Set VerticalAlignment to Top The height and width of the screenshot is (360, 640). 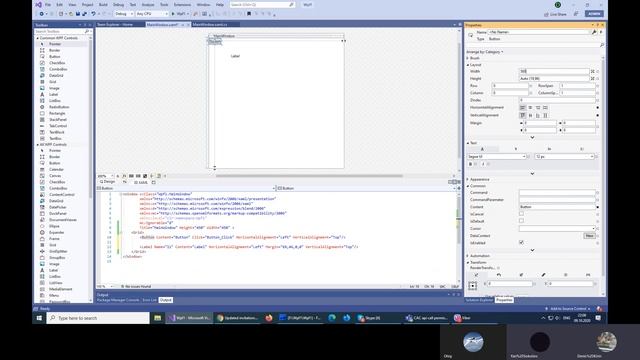(x=522, y=116)
